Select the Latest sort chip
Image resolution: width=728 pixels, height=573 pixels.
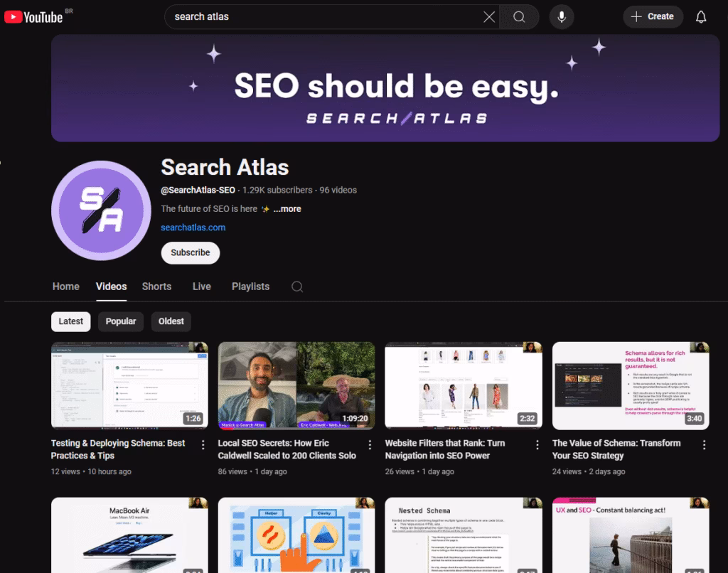point(70,321)
